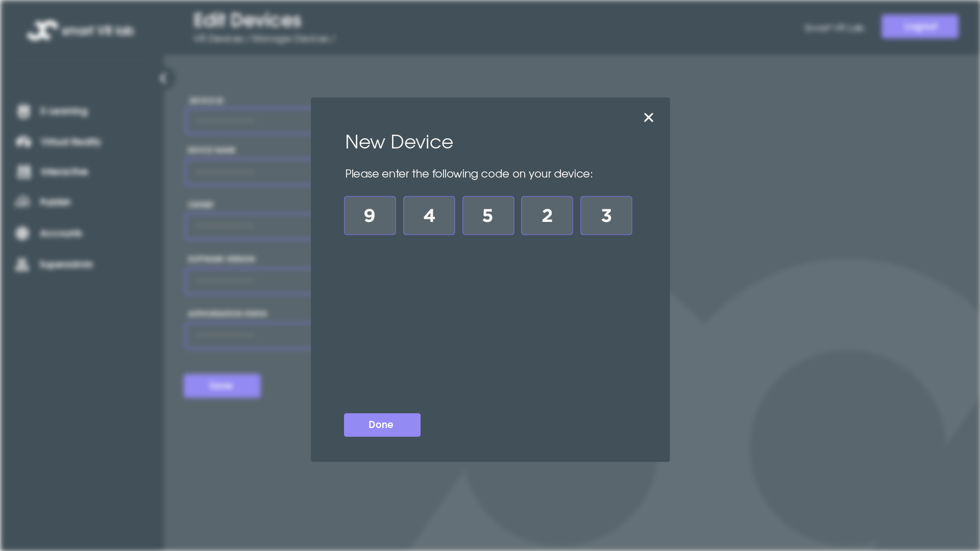This screenshot has width=980, height=551.
Task: Click the E-Learning sidebar icon
Action: click(x=23, y=111)
